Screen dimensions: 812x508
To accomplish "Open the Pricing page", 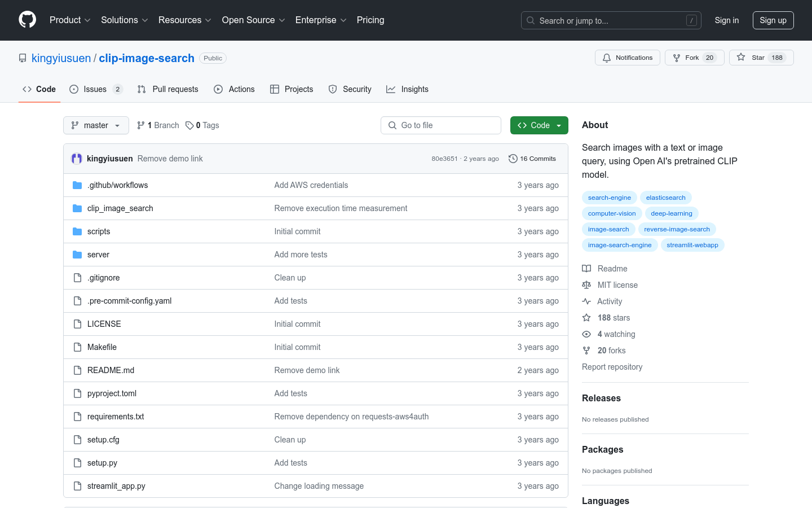I will (370, 20).
